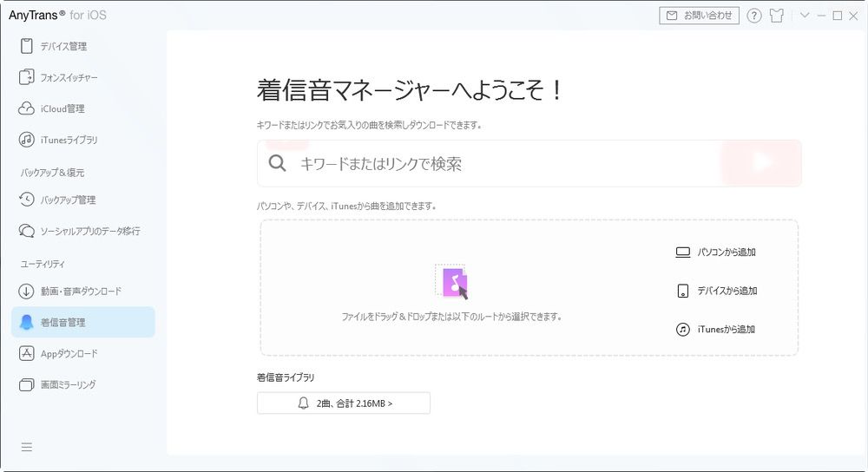The width and height of the screenshot is (868, 472).
Task: Click ソーシャルアプリのデータ移行 chat icon
Action: (x=26, y=231)
